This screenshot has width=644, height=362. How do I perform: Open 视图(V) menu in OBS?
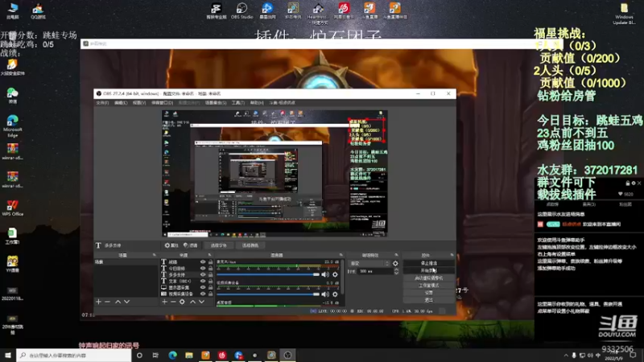[x=138, y=103]
